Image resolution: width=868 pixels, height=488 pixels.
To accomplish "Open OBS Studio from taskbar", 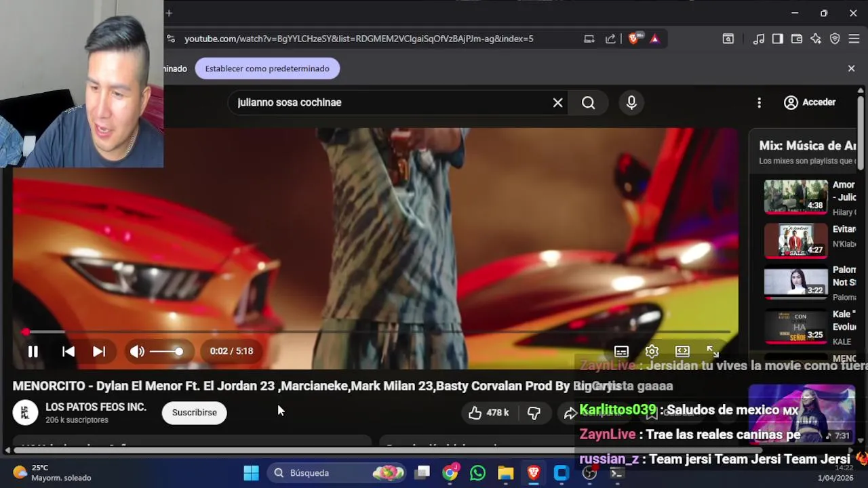I will point(589,473).
